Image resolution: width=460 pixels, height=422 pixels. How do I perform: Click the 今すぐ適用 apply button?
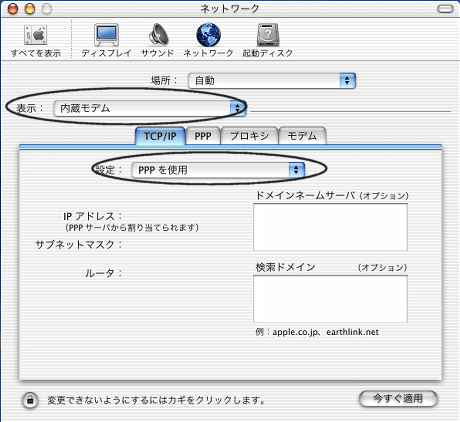pyautogui.click(x=398, y=399)
